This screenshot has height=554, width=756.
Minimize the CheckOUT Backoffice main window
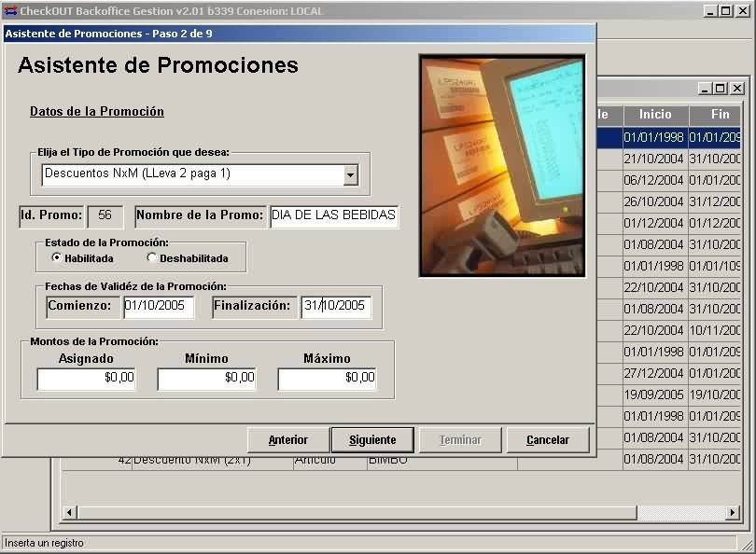[709, 11]
